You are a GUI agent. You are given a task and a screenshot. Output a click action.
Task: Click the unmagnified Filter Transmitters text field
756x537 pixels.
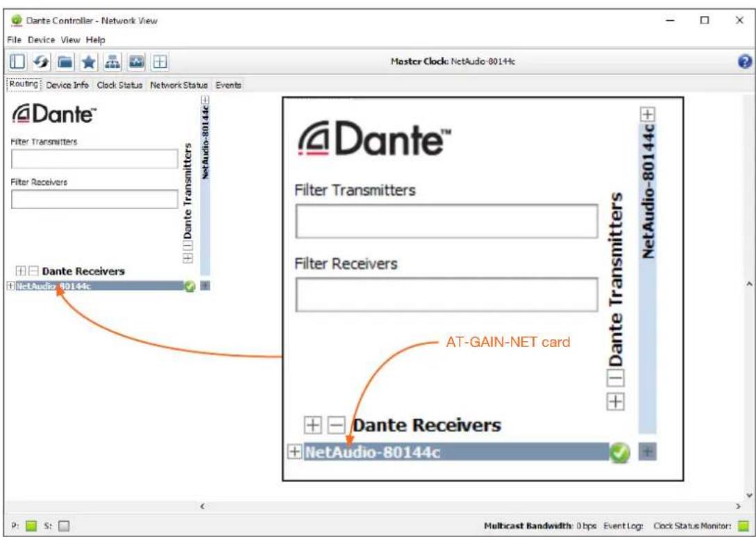click(x=94, y=159)
